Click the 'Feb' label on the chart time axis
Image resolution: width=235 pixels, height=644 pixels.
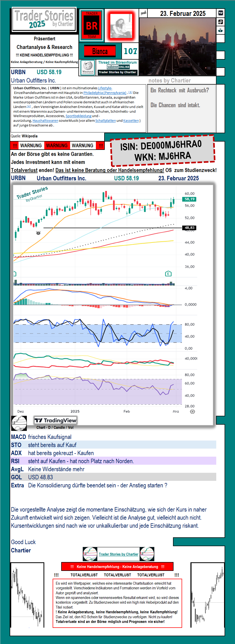pos(127,411)
